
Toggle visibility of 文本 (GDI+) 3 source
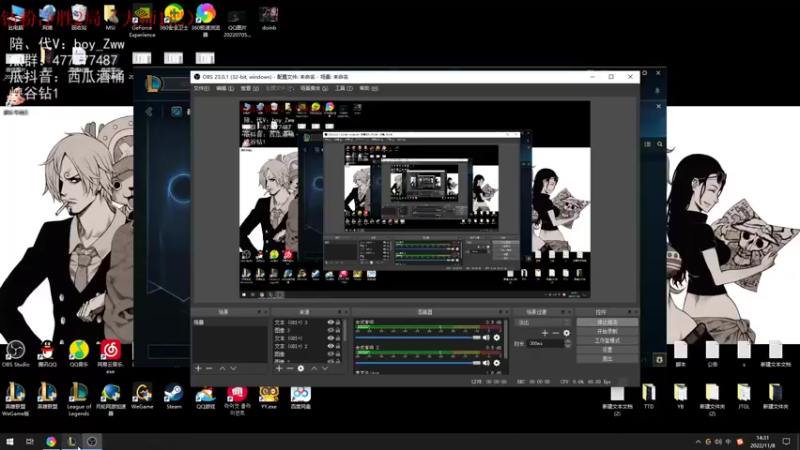(x=331, y=322)
